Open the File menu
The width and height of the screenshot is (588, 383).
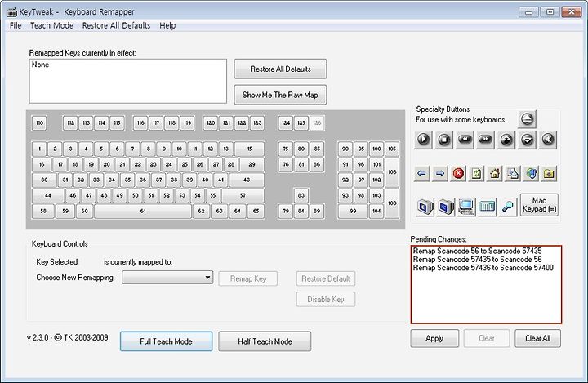pyautogui.click(x=16, y=25)
